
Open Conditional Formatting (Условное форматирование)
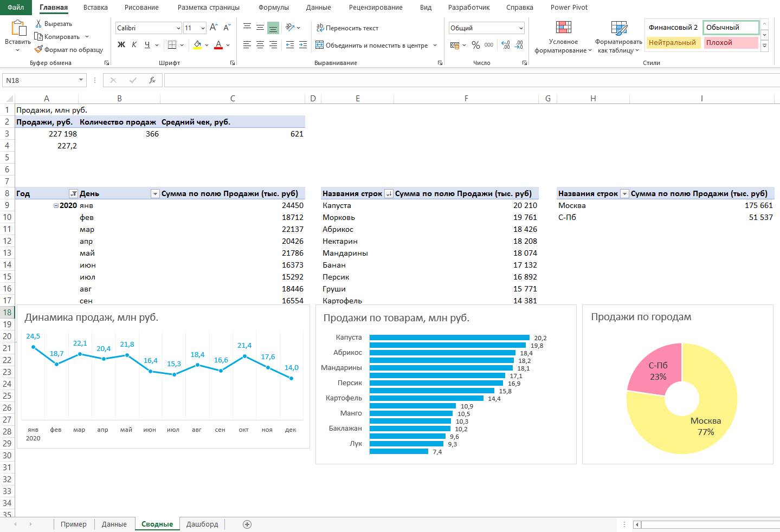point(563,37)
